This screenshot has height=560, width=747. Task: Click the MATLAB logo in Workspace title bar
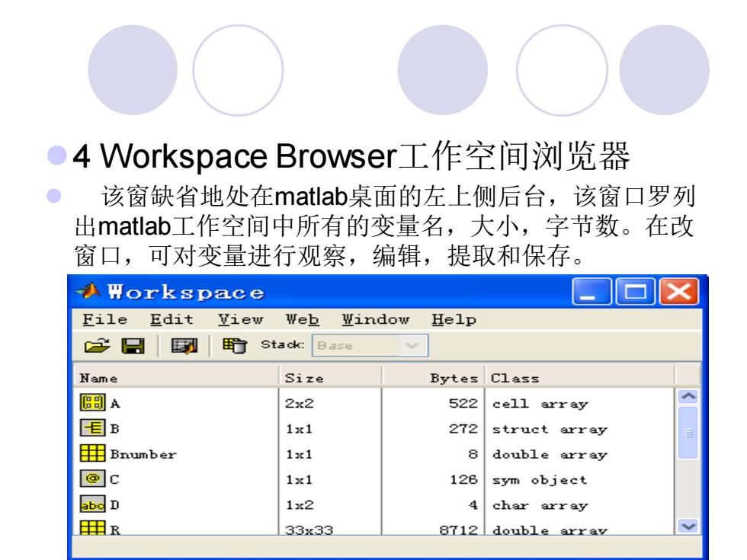coord(88,291)
